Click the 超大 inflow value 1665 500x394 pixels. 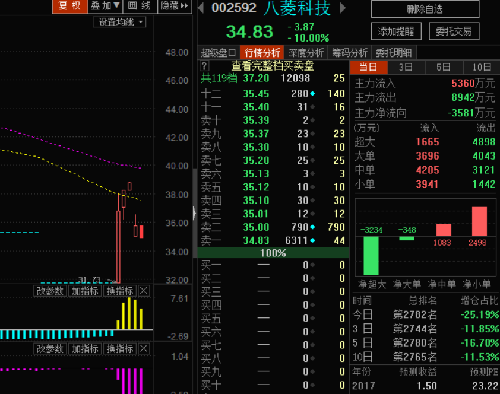click(428, 142)
